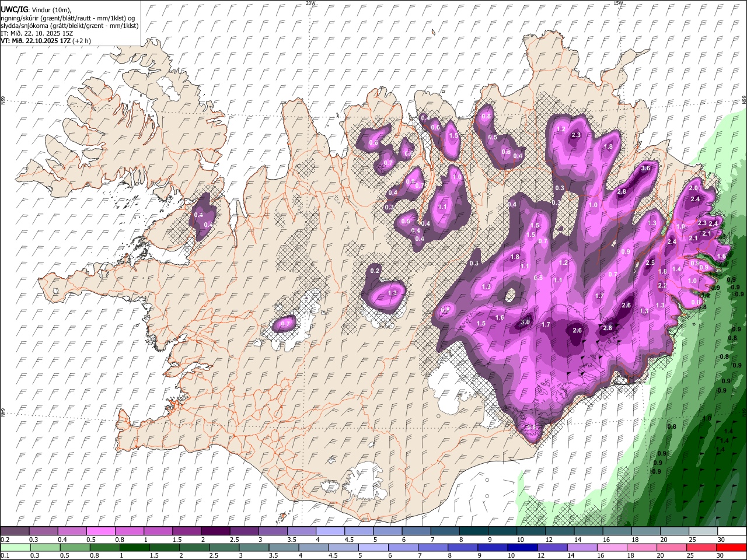Select light gray snow swatch between 25 and 30

[x=703, y=531]
